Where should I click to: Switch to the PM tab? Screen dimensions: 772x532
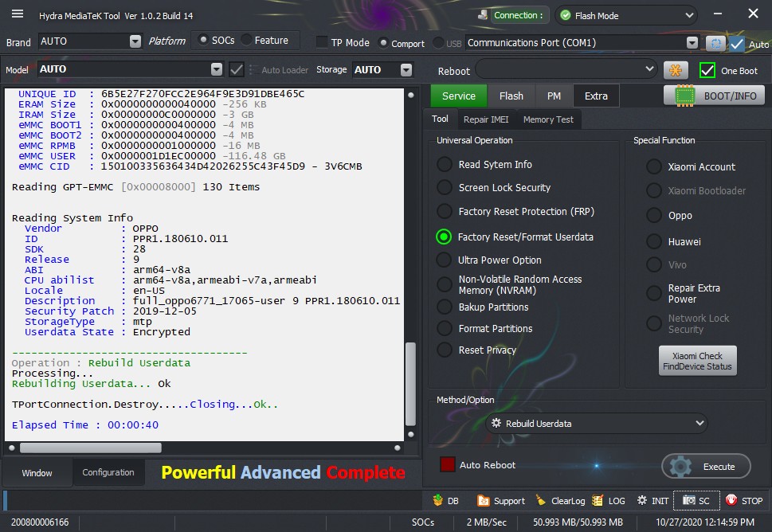(x=554, y=96)
